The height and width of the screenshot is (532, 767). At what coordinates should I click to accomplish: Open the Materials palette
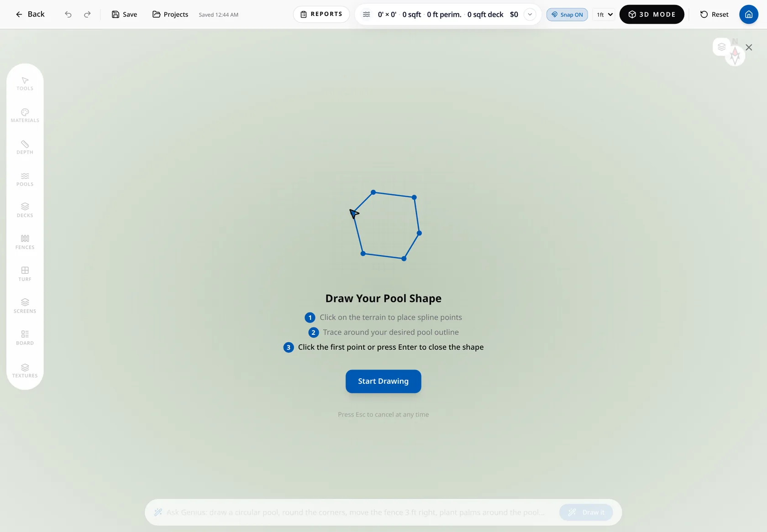click(x=25, y=116)
